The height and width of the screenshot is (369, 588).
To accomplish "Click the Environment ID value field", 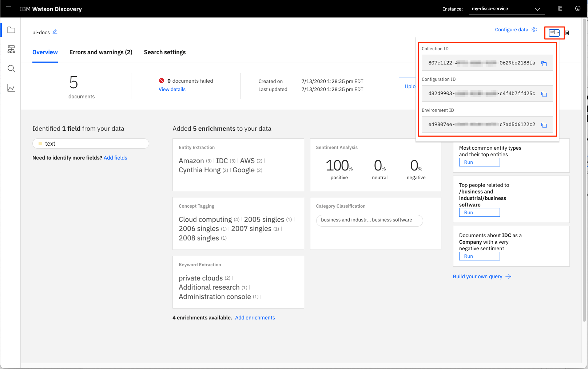I will click(487, 124).
